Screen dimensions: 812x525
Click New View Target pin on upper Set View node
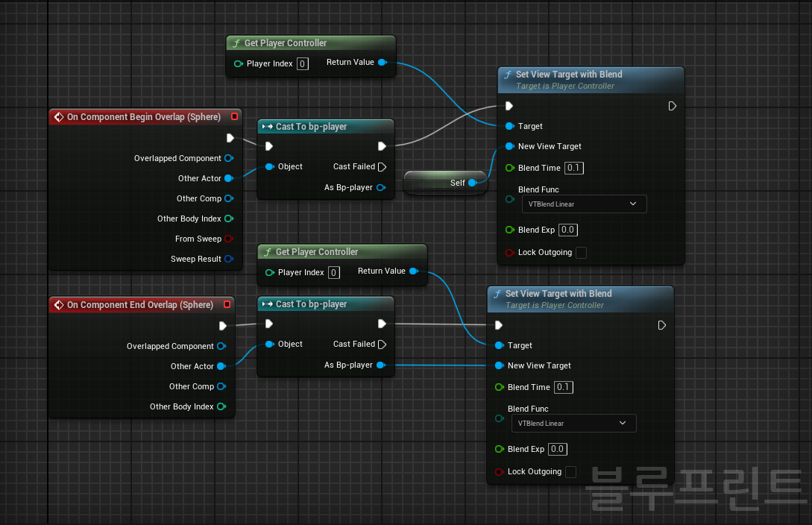tap(509, 146)
